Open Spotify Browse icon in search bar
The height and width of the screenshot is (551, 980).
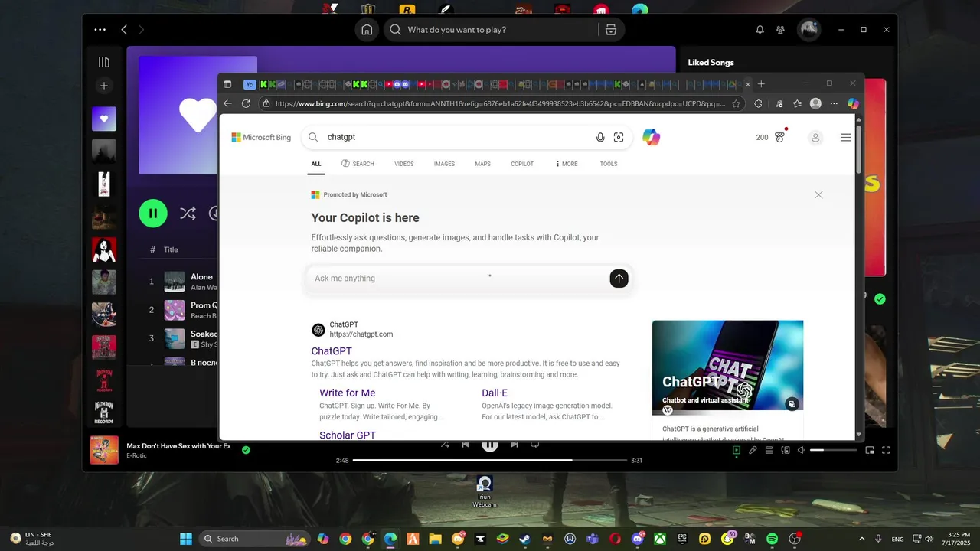(610, 30)
